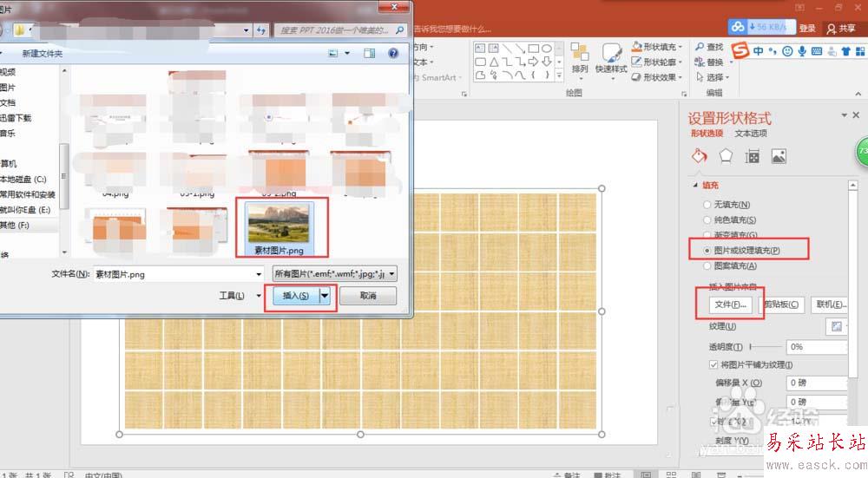Click the File (文件(F)...) button

pos(731,304)
